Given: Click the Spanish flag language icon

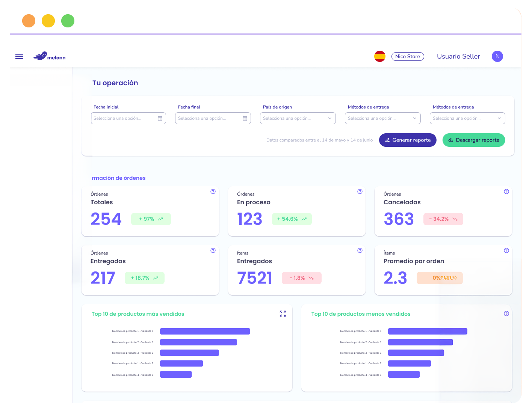Looking at the screenshot, I should (x=380, y=56).
